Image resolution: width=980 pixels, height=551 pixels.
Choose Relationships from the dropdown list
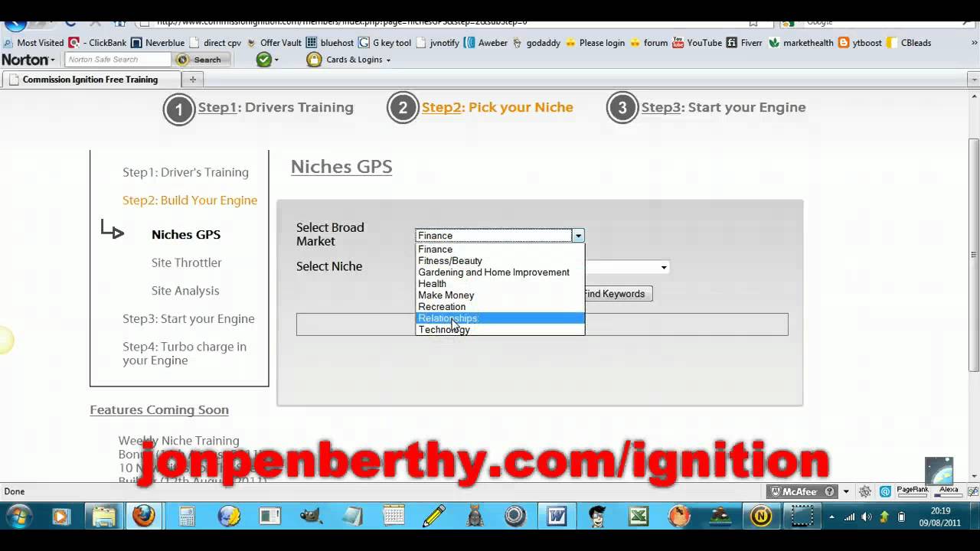tap(500, 318)
